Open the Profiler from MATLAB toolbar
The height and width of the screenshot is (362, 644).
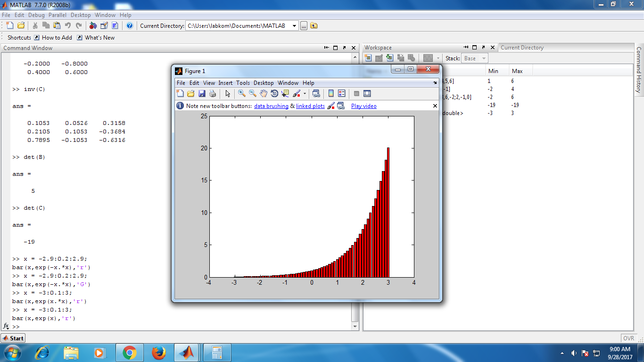(115, 25)
